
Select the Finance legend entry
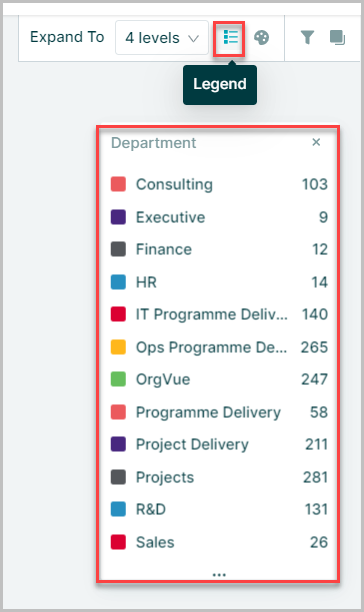coord(219,249)
